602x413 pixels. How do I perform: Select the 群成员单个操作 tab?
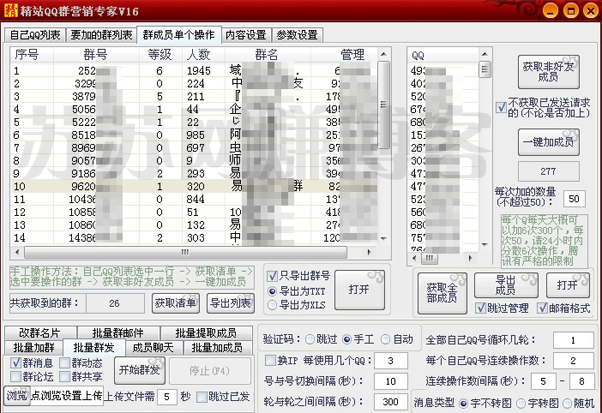point(179,35)
